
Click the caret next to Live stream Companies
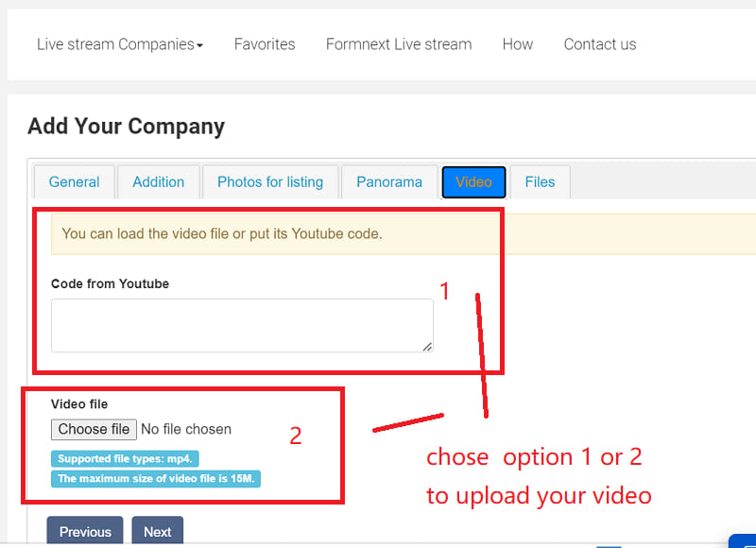[199, 45]
